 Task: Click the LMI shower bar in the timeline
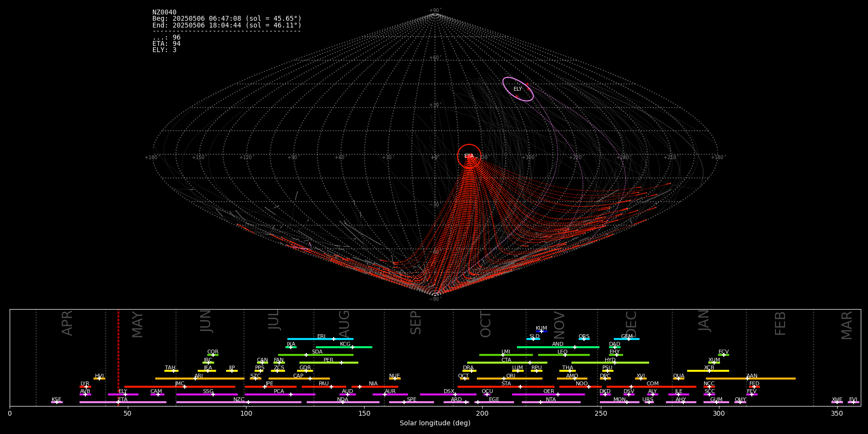(506, 355)
